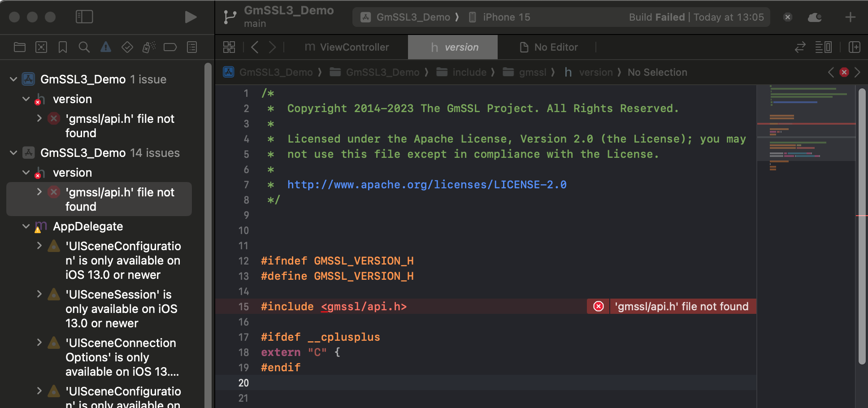This screenshot has height=408, width=868.
Task: Collapse version under the 1 issue group
Action: (x=26, y=99)
